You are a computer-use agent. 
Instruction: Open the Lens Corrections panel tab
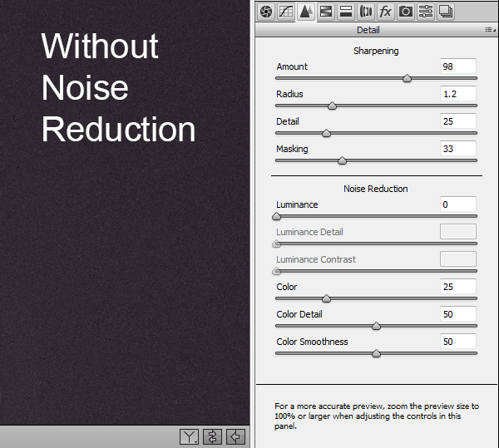pyautogui.click(x=366, y=12)
